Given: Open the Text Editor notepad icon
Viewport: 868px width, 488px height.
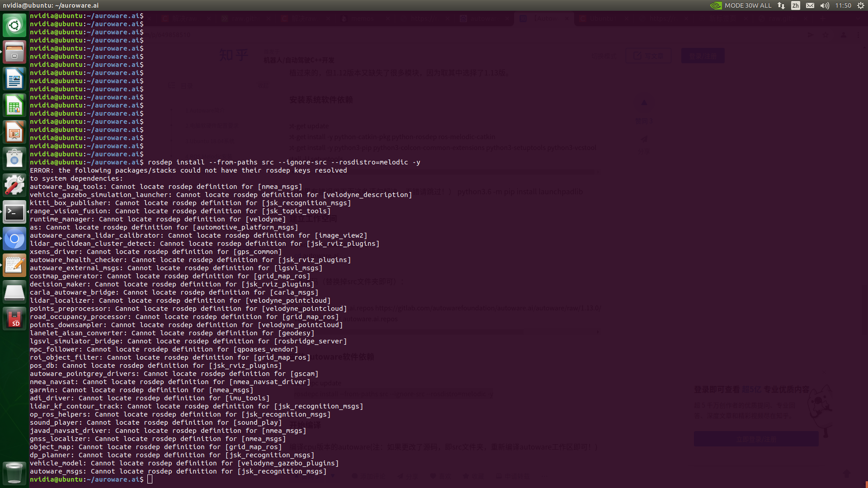Looking at the screenshot, I should point(14,265).
